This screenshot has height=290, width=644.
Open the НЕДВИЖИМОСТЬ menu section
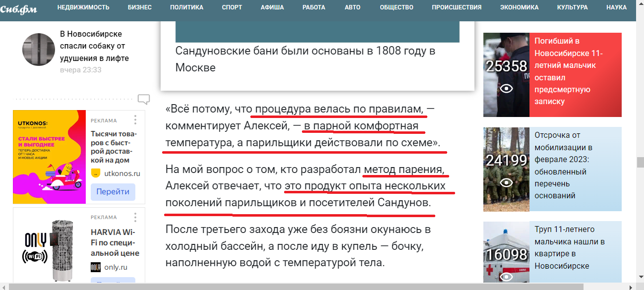83,7
